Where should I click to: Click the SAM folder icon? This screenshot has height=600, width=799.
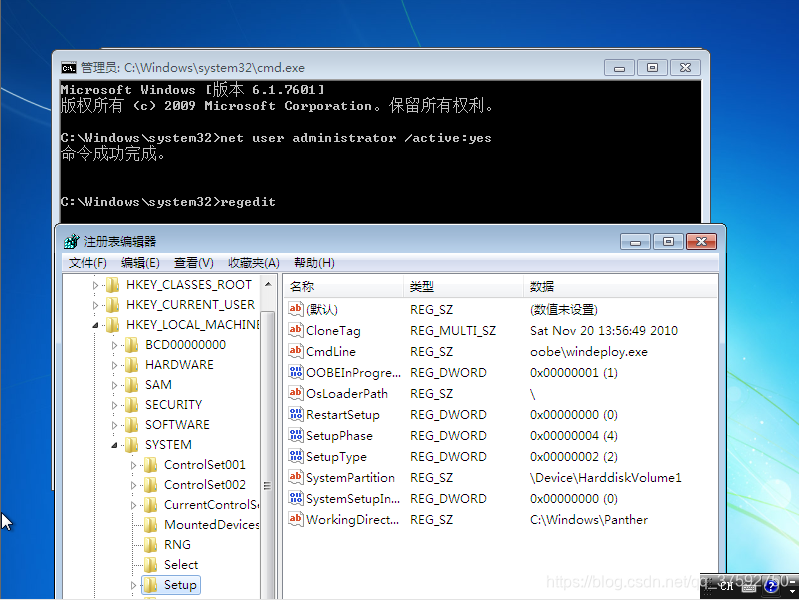click(131, 384)
